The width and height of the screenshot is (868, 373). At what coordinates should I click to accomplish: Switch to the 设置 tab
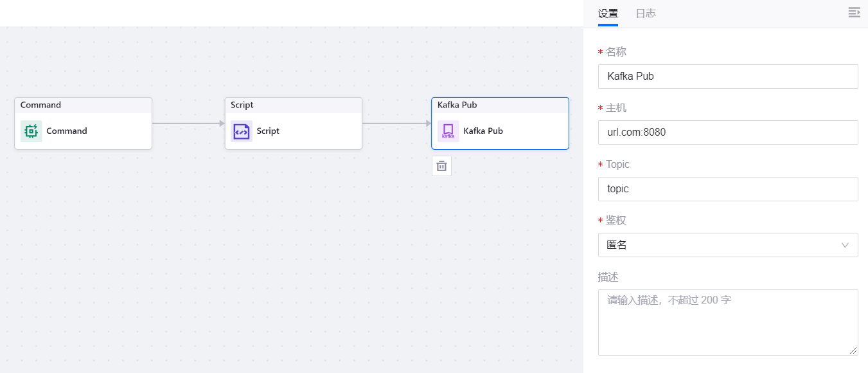(608, 14)
